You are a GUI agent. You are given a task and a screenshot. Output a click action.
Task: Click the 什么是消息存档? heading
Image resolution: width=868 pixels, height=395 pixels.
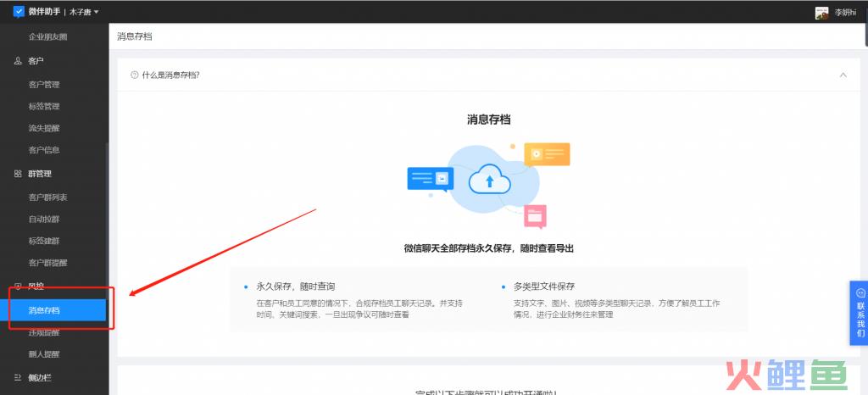(x=170, y=75)
